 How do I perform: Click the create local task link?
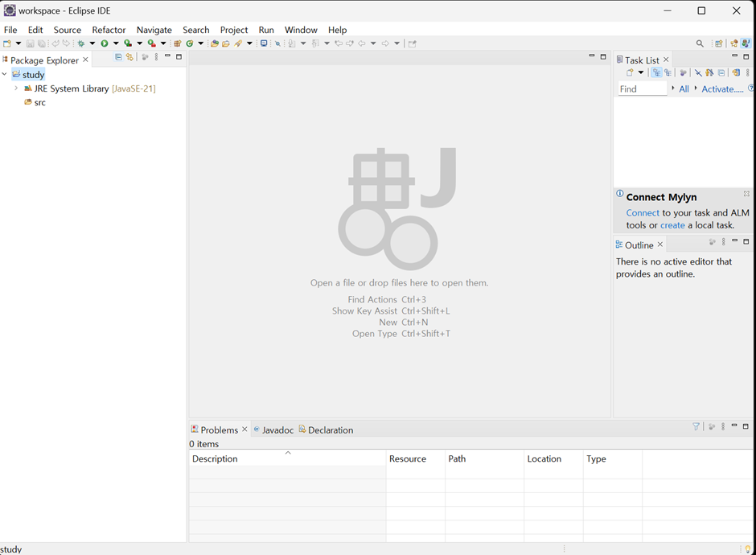(672, 225)
